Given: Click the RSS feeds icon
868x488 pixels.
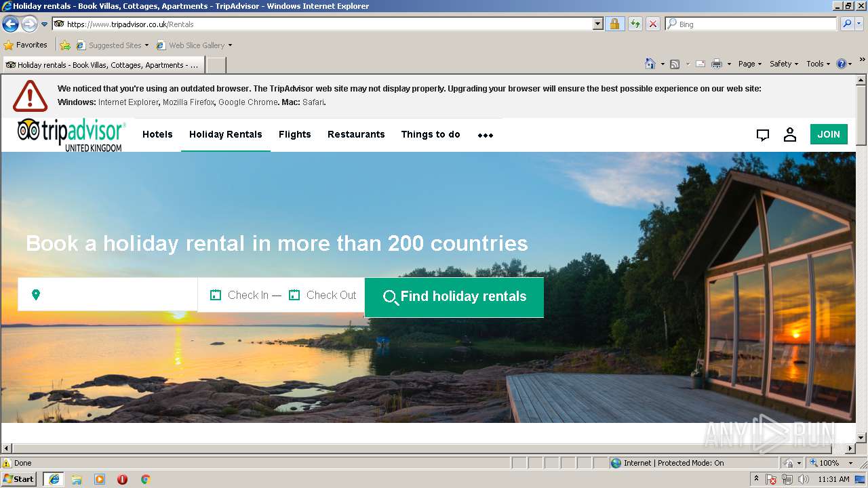Looking at the screenshot, I should [675, 64].
